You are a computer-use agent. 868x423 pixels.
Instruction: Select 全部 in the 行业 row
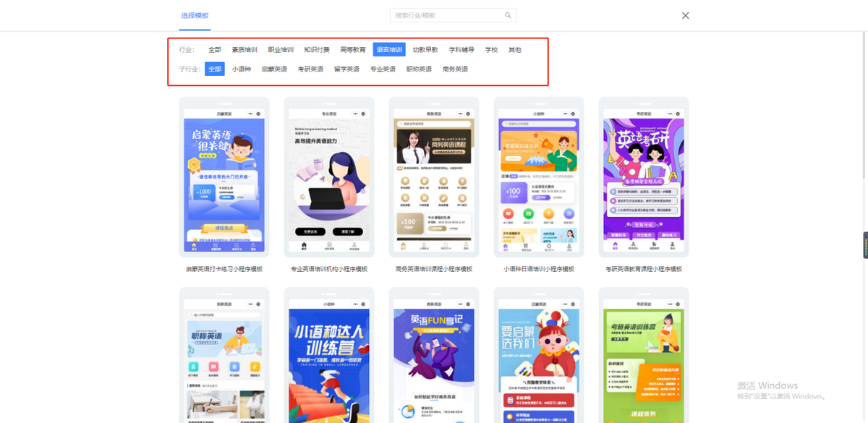215,50
